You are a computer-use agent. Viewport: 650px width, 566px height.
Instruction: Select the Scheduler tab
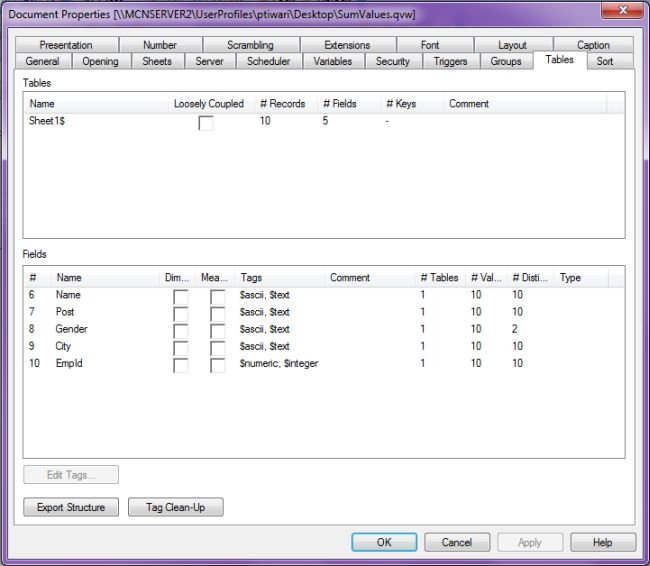pyautogui.click(x=269, y=61)
